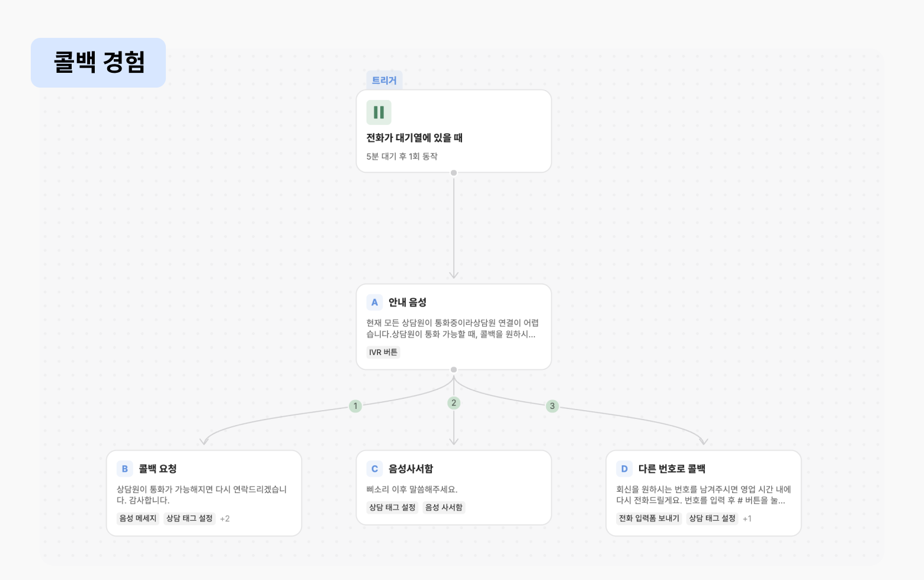Click the connector dot below 안내 음성 card

(x=454, y=370)
